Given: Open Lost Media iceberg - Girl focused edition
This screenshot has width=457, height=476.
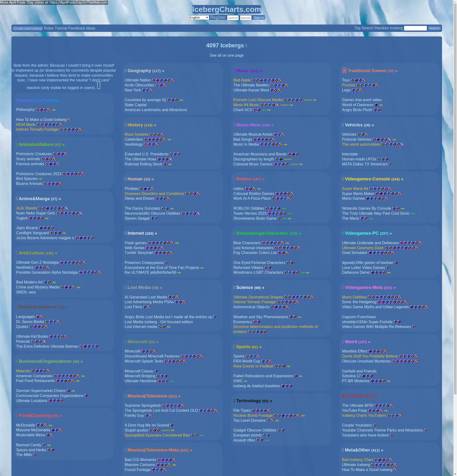Looking at the screenshot, I should [x=159, y=322].
